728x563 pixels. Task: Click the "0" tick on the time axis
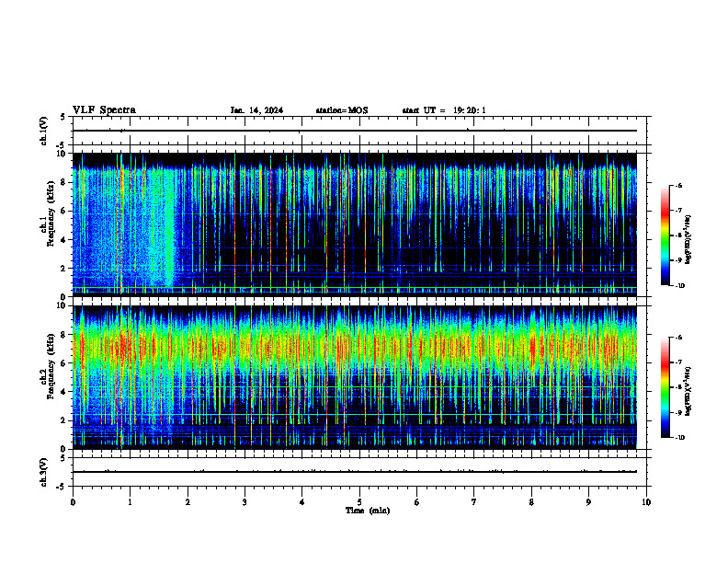pyautogui.click(x=73, y=502)
